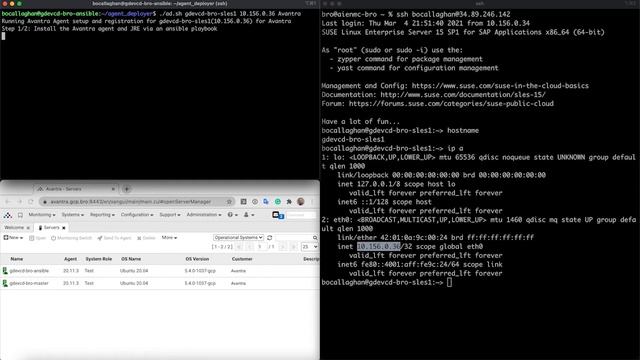Open the Support menu
The height and width of the screenshot is (360, 640).
pos(170,215)
